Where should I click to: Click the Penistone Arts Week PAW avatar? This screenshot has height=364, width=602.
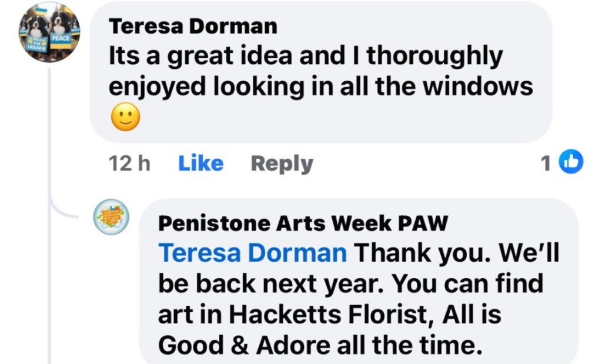tap(111, 216)
